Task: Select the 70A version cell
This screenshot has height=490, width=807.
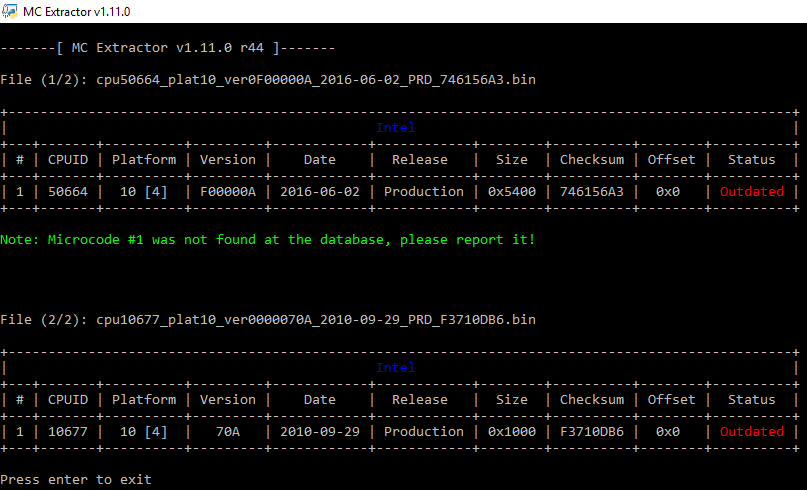Action: click(x=228, y=432)
